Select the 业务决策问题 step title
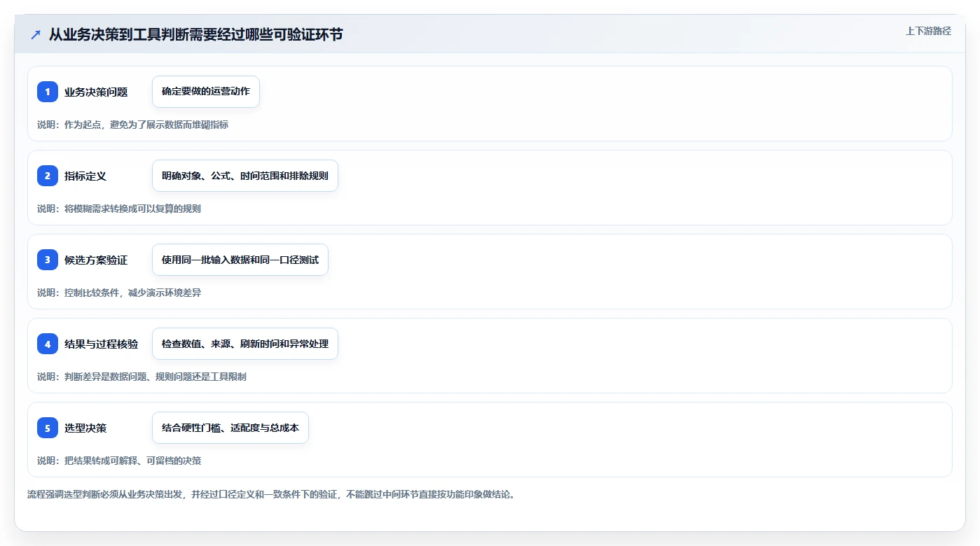The width and height of the screenshot is (980, 546). (x=96, y=92)
